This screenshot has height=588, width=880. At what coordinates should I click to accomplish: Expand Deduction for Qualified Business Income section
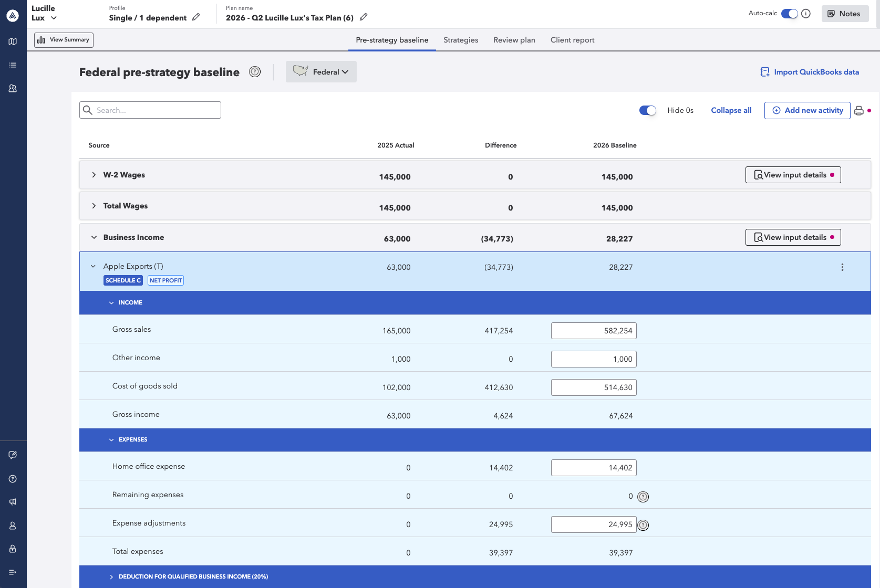[111, 577]
